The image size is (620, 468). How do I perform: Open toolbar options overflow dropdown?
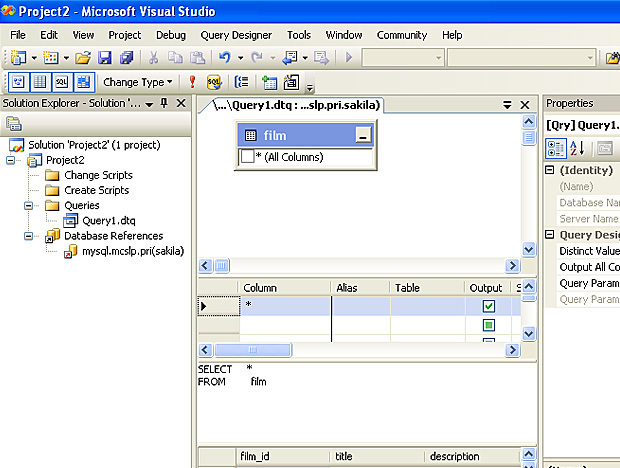(x=310, y=88)
